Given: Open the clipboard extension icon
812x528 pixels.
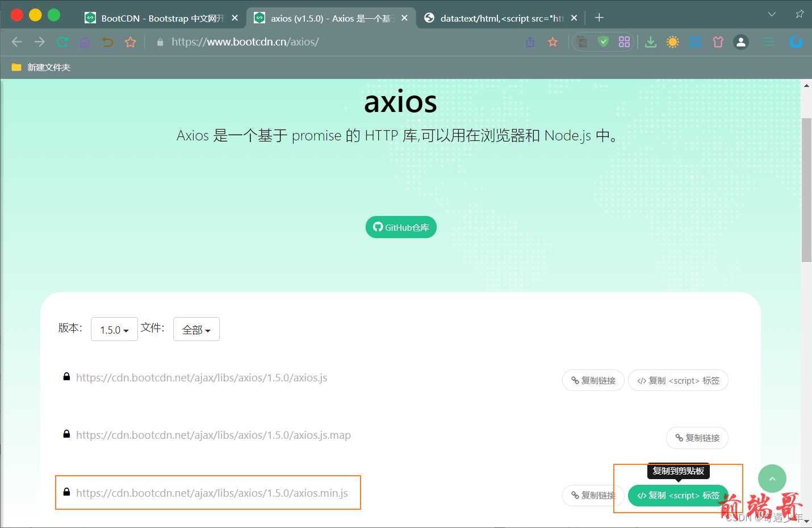Looking at the screenshot, I should click(582, 42).
